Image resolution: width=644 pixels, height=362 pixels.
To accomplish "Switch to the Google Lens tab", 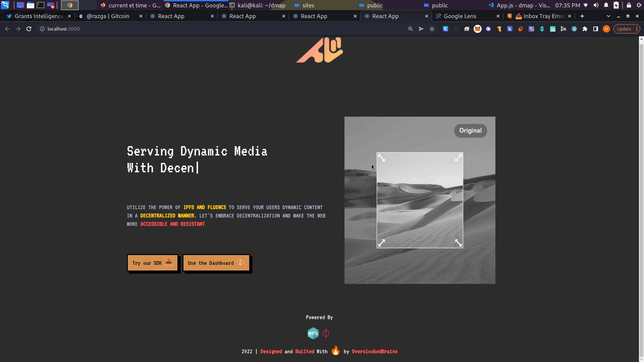I will 460,16.
